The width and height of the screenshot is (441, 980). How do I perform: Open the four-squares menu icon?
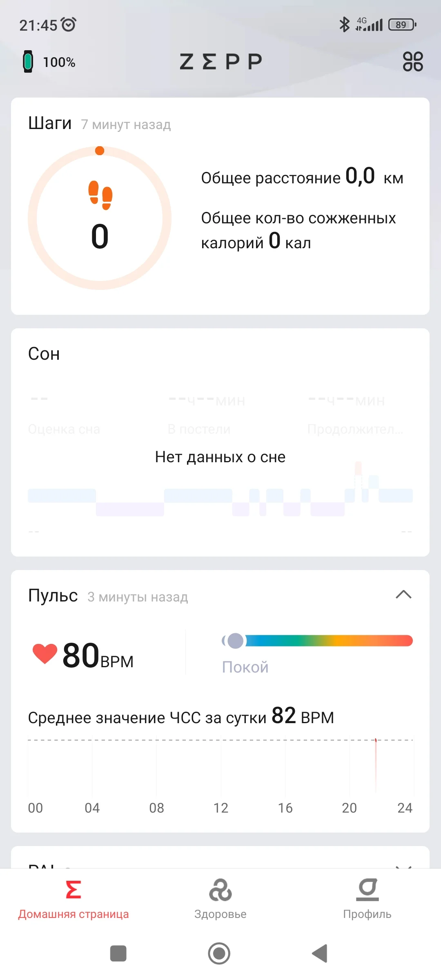pyautogui.click(x=412, y=62)
